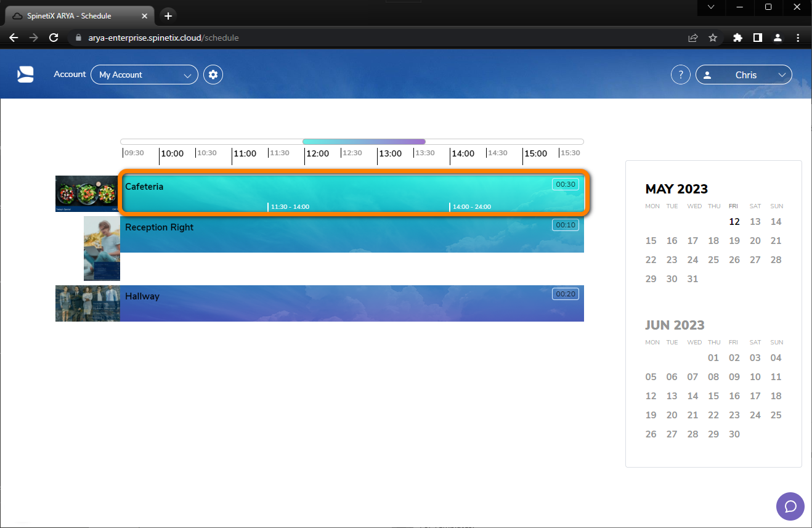
Task: Click the user avatar icon beside Chris
Action: click(x=707, y=74)
